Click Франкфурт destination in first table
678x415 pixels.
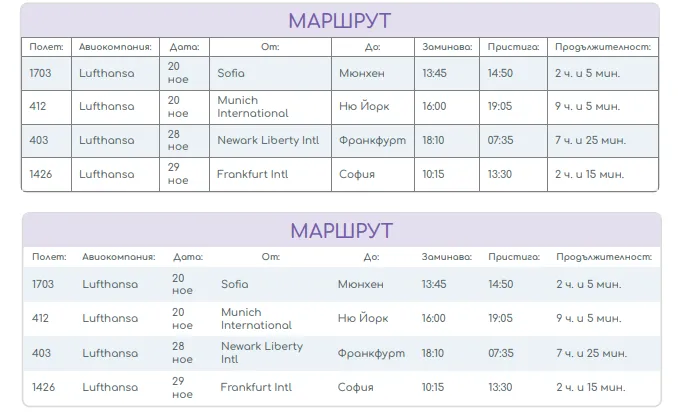click(x=372, y=141)
